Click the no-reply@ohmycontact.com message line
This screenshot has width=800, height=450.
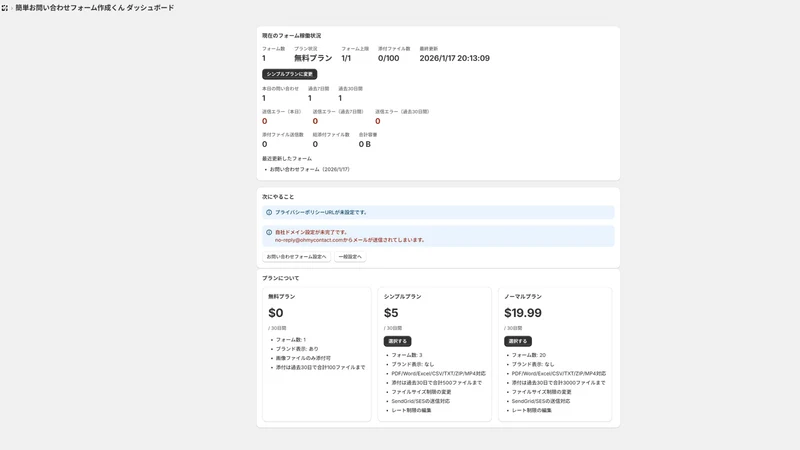click(x=349, y=240)
